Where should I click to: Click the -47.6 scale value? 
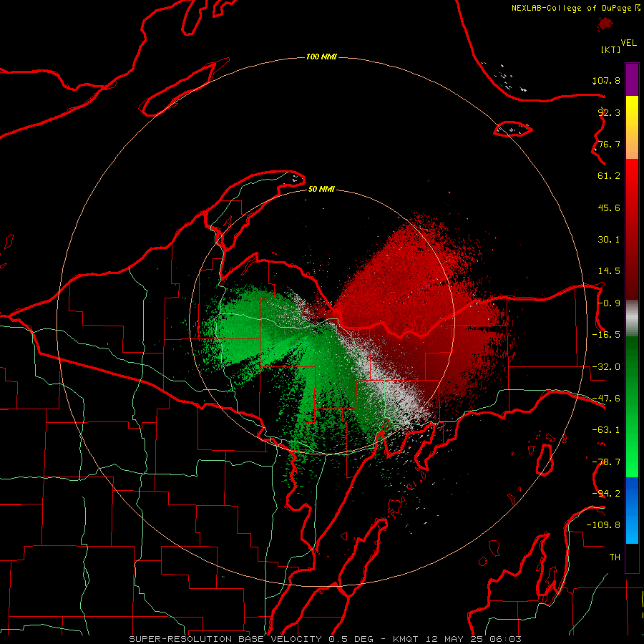coord(606,399)
